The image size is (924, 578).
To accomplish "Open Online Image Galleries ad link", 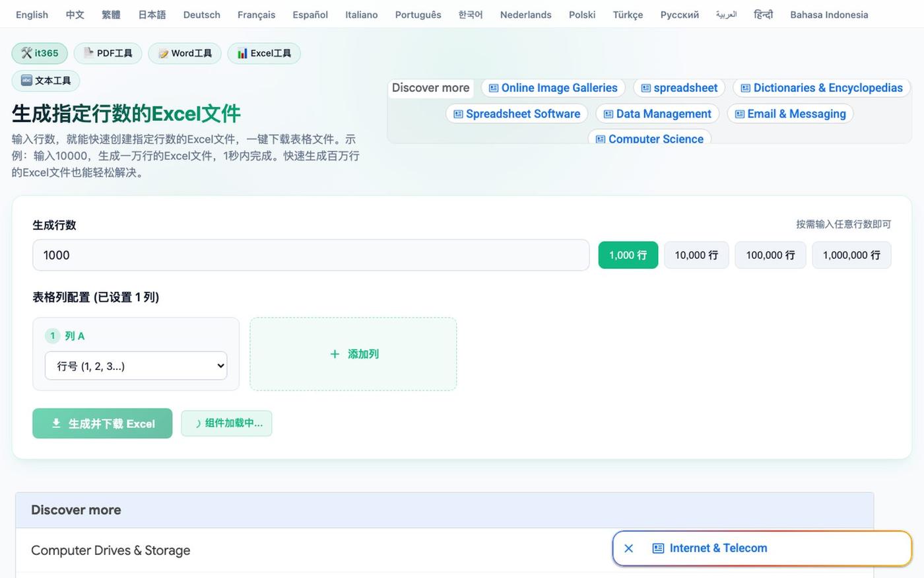I will pos(553,88).
